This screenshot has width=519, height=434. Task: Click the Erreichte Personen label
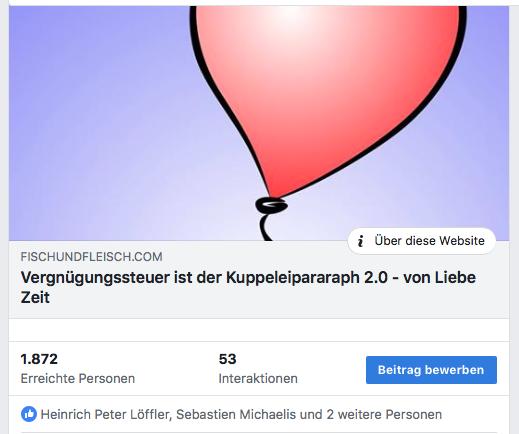(x=78, y=379)
